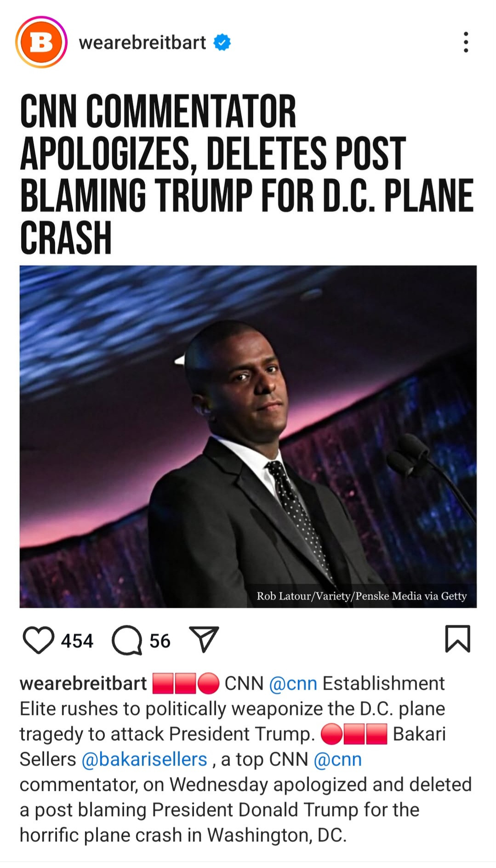Save the post with the bookmark icon
This screenshot has height=868, width=496.
[x=457, y=639]
